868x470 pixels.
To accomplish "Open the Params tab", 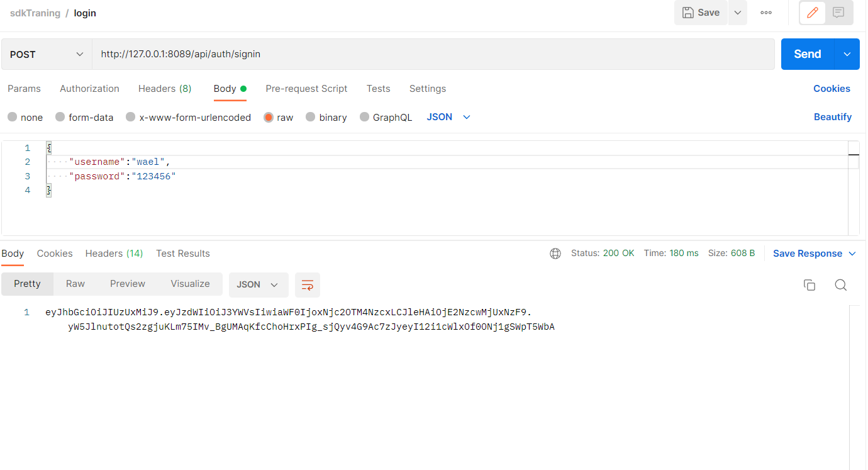I will pyautogui.click(x=24, y=89).
